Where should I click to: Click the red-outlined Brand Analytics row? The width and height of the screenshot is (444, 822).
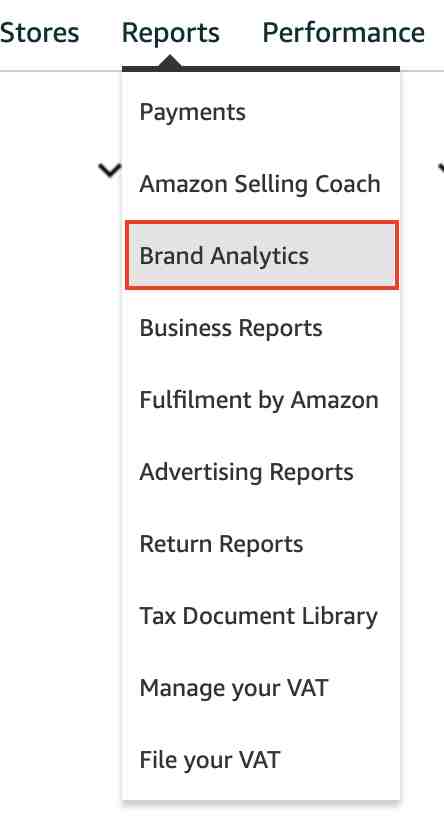coord(262,256)
